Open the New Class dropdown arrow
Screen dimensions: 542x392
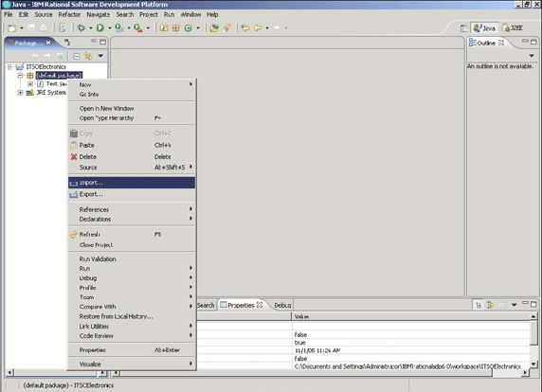tap(198, 28)
